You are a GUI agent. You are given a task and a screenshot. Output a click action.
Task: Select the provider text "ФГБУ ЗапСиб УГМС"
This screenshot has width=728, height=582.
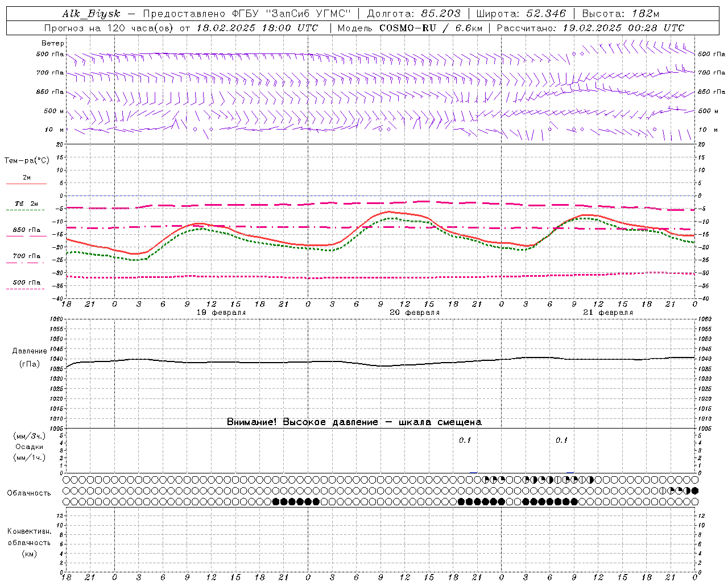[292, 14]
